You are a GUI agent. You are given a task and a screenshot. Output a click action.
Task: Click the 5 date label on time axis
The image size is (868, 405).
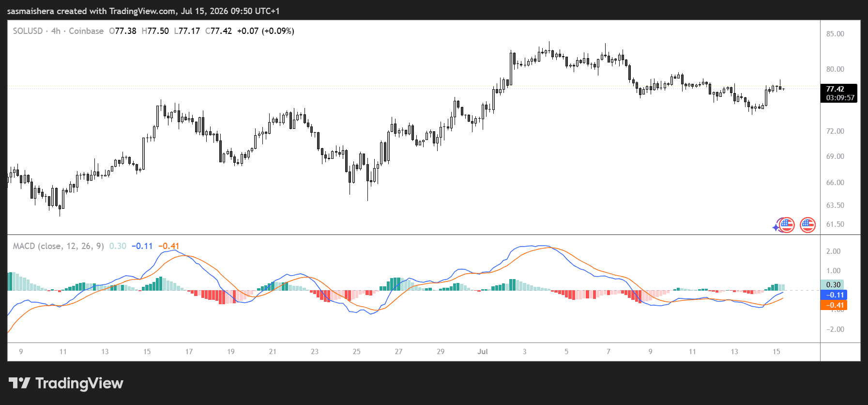tap(566, 352)
